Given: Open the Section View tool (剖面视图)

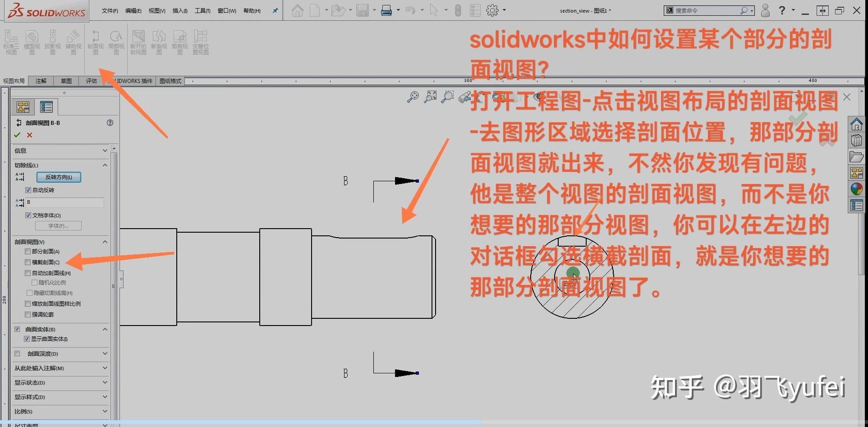Looking at the screenshot, I should pyautogui.click(x=95, y=42).
